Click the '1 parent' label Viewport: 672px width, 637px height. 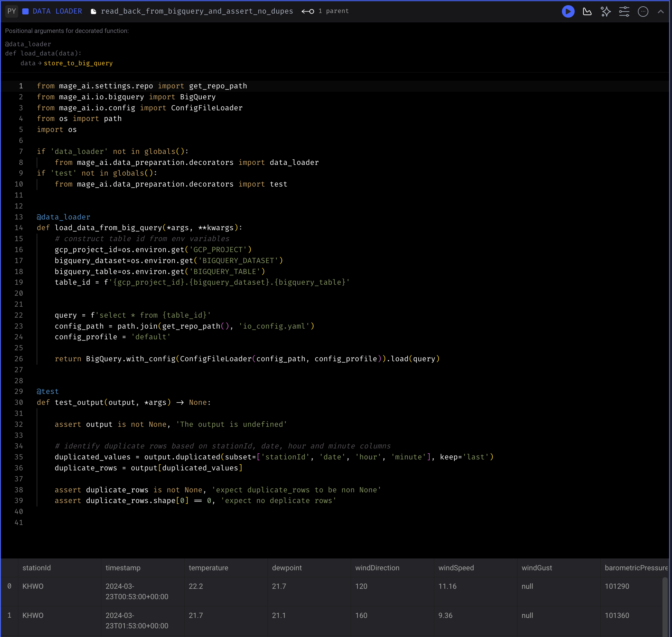(x=334, y=11)
